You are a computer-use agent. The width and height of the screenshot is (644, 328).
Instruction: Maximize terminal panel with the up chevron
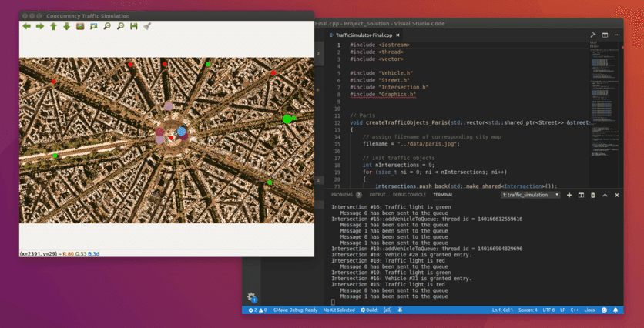pos(605,195)
